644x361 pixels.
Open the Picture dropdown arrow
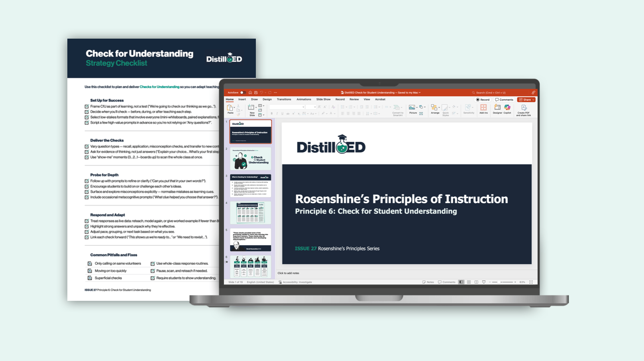417,107
